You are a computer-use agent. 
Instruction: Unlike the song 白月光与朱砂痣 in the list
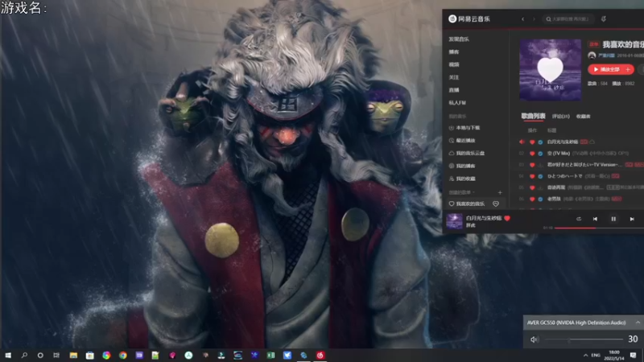[x=532, y=142]
